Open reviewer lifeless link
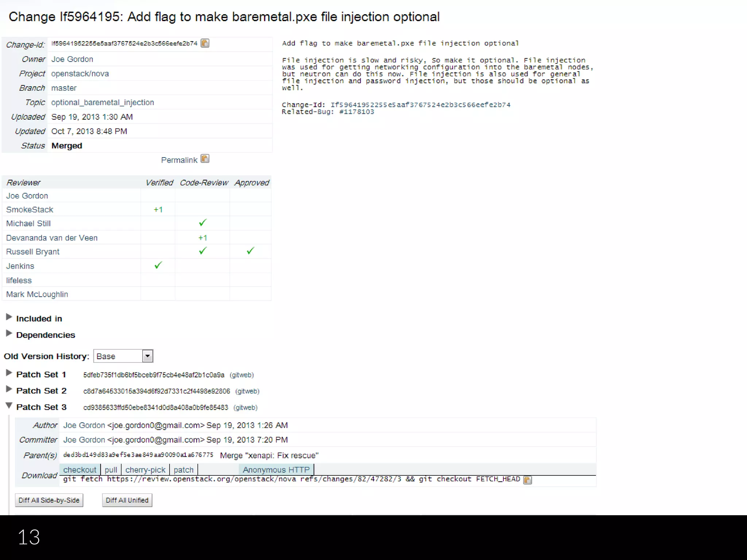This screenshot has height=560, width=747. (x=19, y=281)
